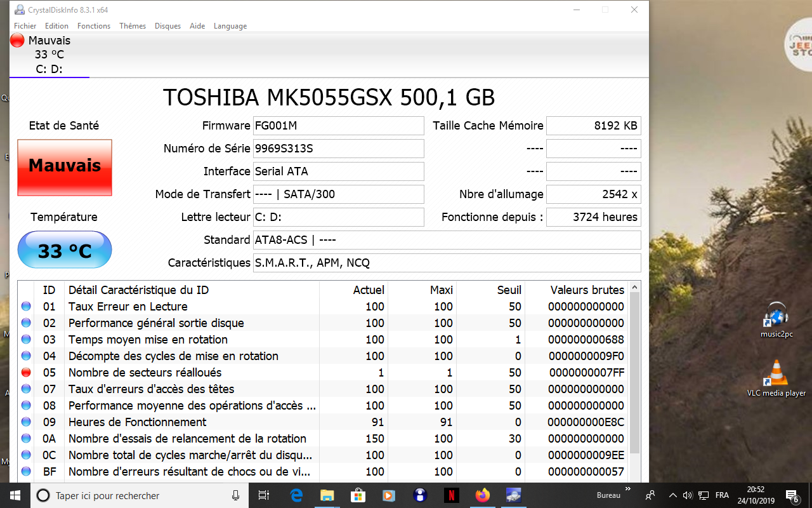
Task: Open the notification center
Action: pos(792,495)
